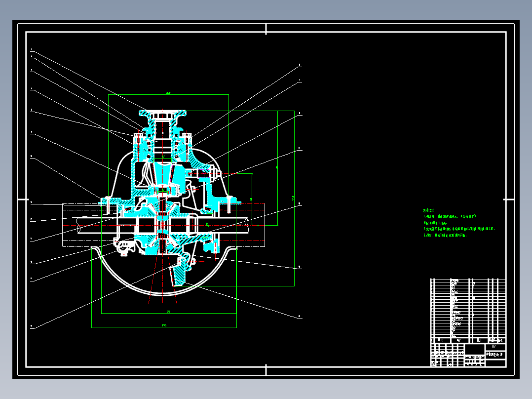Screen dimensions: 532x399
Task: Click the horizontal axle shaft's rounded left end
Action: click(x=79, y=226)
